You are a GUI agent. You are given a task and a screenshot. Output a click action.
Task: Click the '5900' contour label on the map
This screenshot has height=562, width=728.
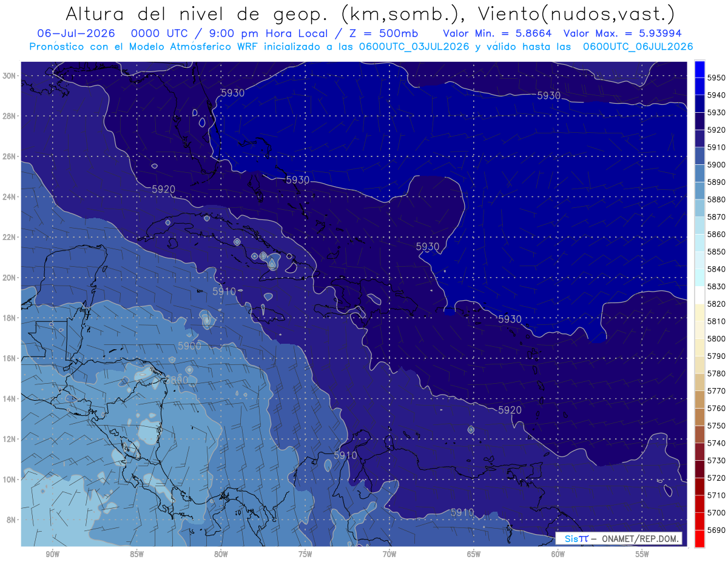(x=189, y=346)
